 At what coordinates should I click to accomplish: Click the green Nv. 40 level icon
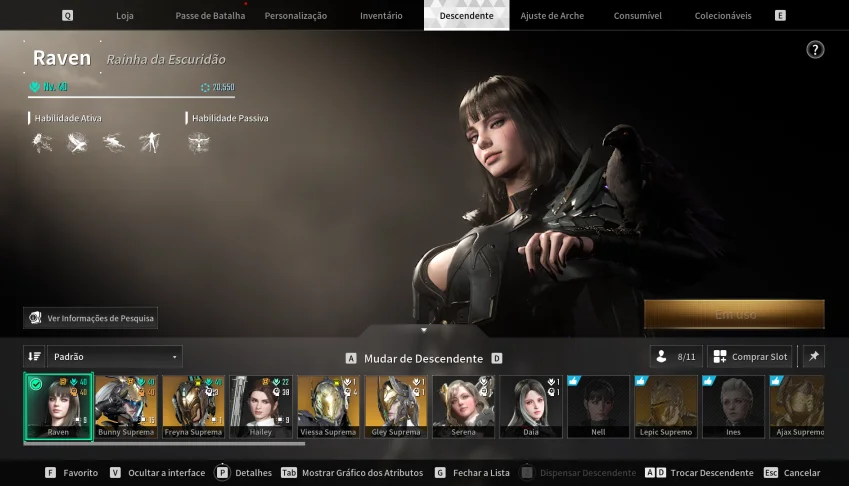coord(35,87)
